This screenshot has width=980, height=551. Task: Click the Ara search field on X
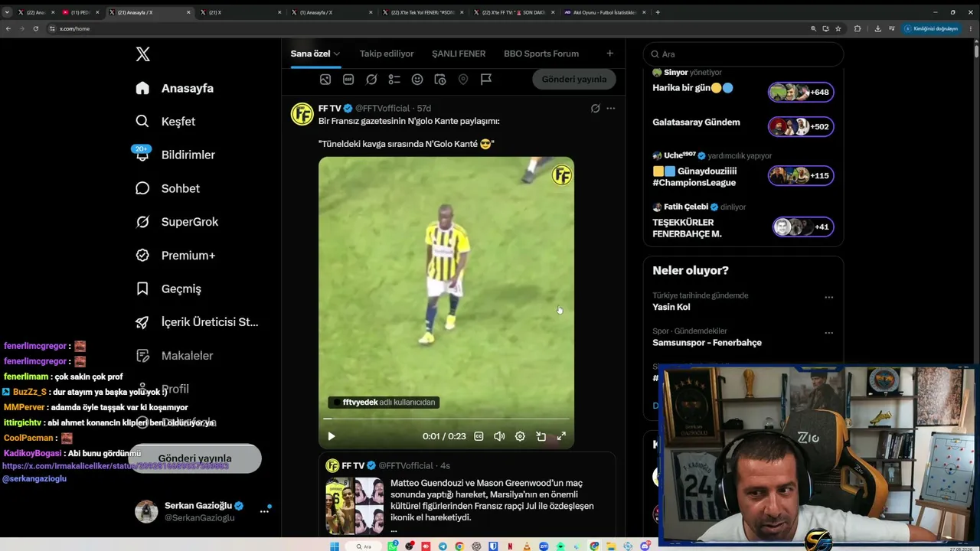[743, 54]
